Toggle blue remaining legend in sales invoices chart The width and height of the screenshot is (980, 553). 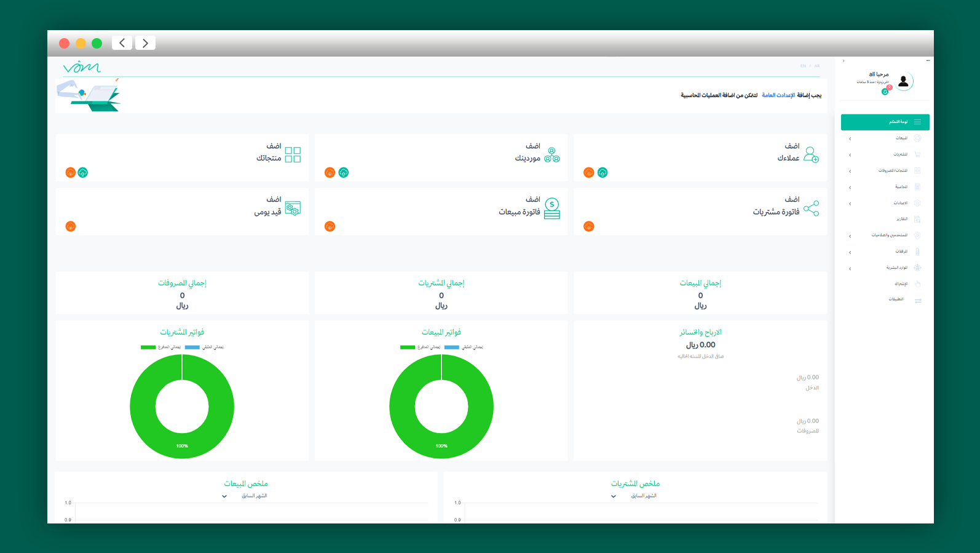coord(452,348)
